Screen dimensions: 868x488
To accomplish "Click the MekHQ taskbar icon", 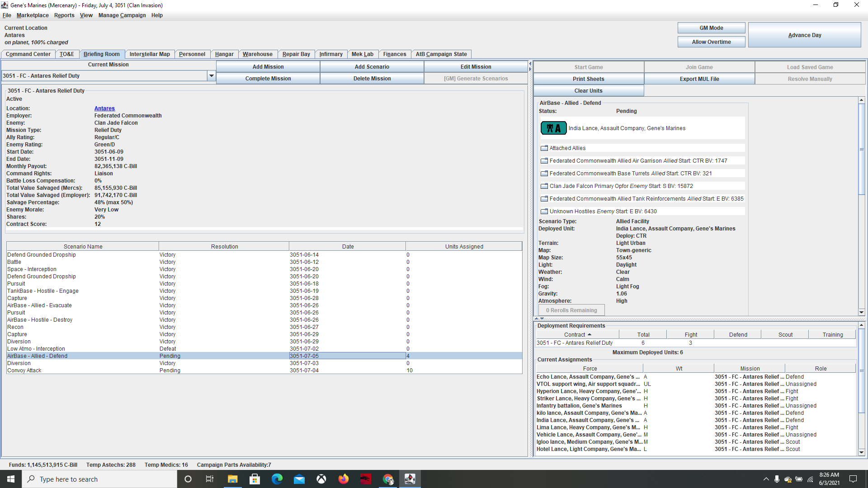I will click(410, 479).
